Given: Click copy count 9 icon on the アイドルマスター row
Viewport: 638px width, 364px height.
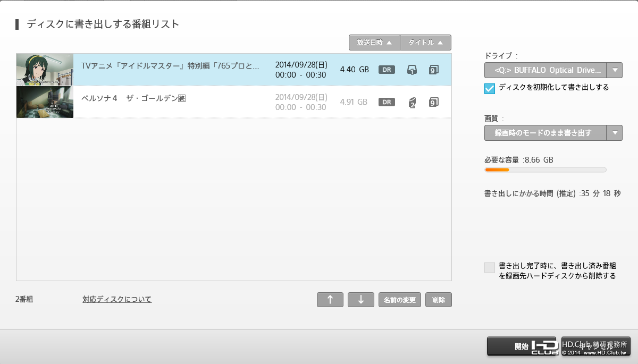Looking at the screenshot, I should pos(433,70).
